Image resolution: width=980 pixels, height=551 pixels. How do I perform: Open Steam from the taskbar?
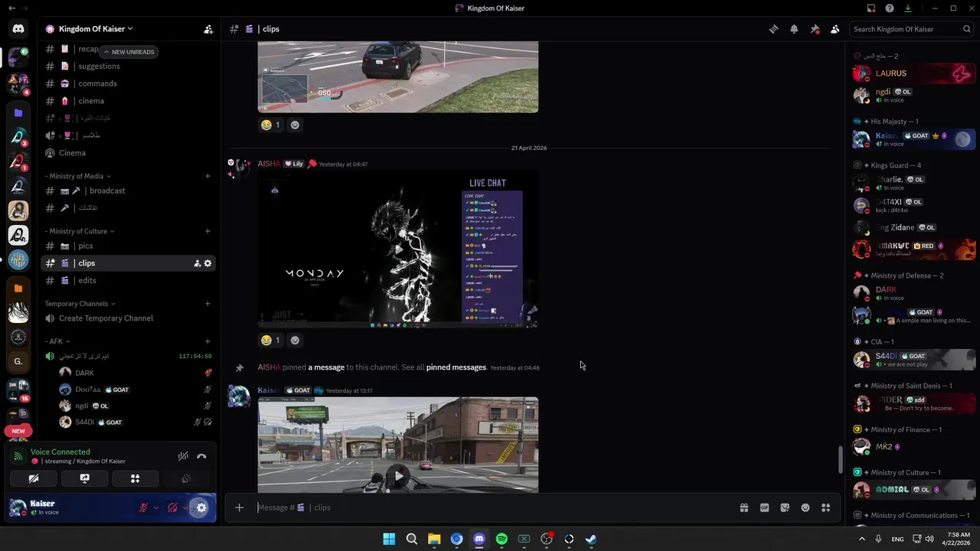pos(591,539)
